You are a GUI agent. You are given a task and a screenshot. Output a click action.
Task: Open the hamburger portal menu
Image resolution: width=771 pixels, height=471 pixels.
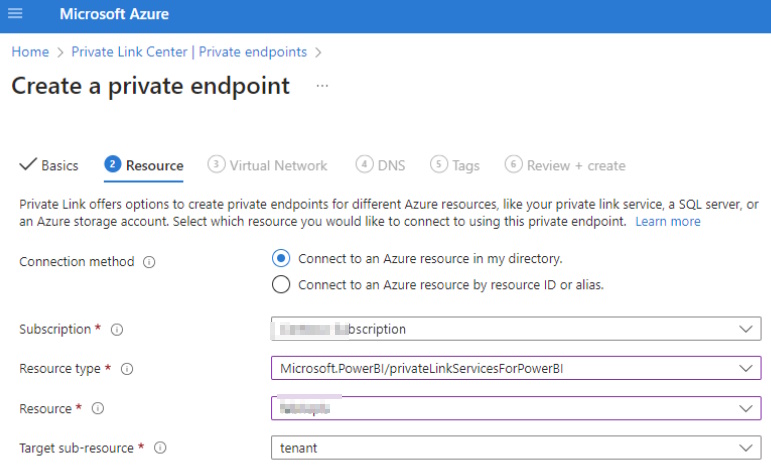pos(15,15)
